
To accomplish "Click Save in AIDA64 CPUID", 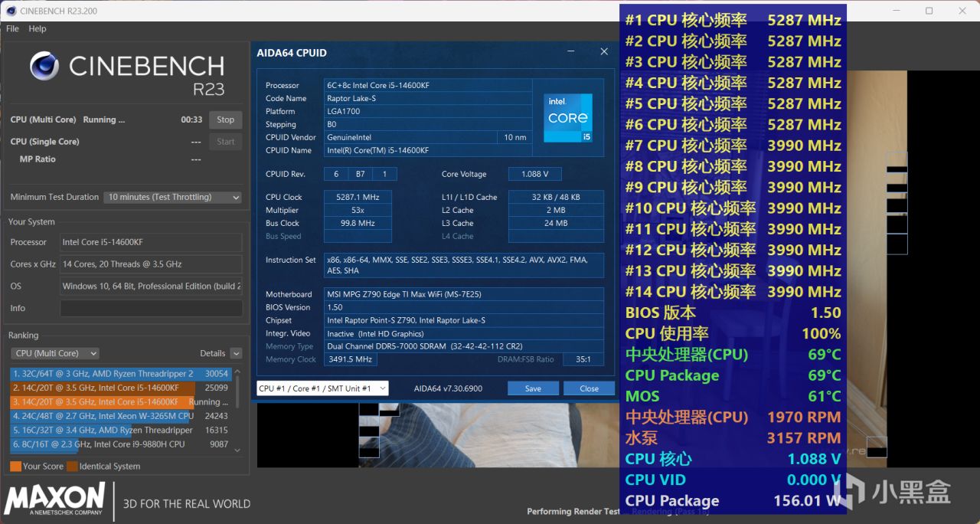I will [x=533, y=388].
